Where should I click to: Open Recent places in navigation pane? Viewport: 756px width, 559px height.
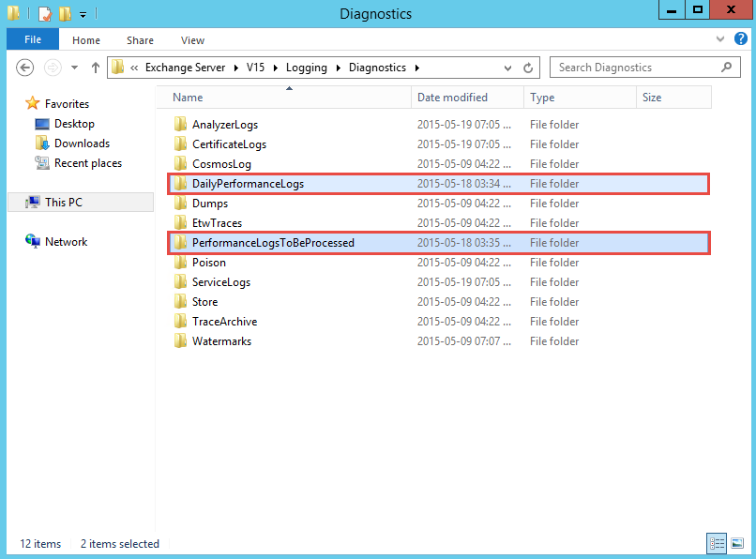[x=88, y=163]
